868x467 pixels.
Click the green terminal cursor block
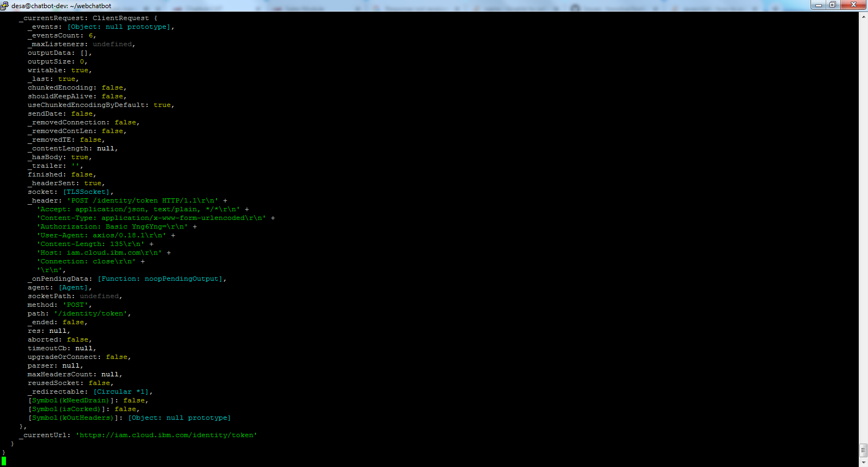pos(4,461)
